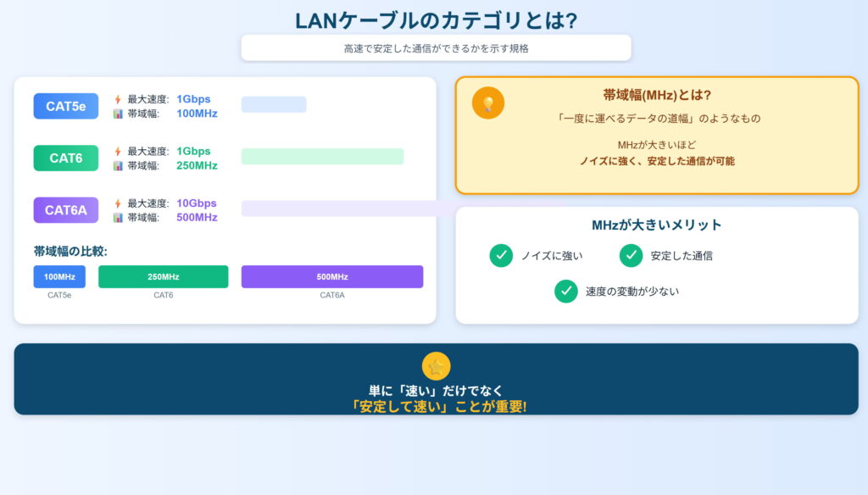Image resolution: width=868 pixels, height=495 pixels.
Task: Click the gold star icon in the footer banner
Action: point(436,366)
